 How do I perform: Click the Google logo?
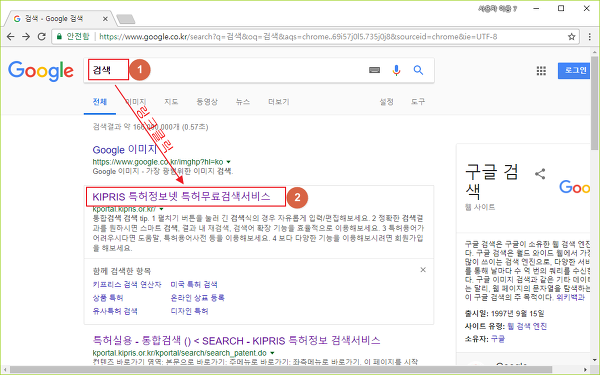[x=41, y=71]
